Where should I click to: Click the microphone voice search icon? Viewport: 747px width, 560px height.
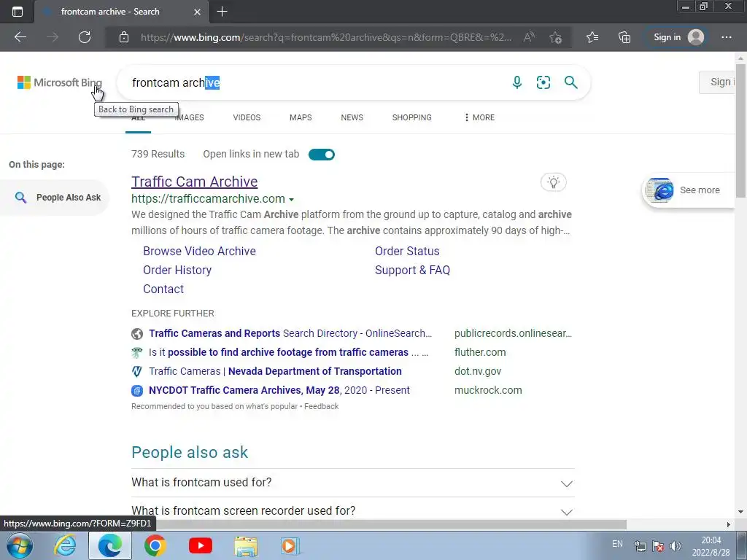(517, 82)
